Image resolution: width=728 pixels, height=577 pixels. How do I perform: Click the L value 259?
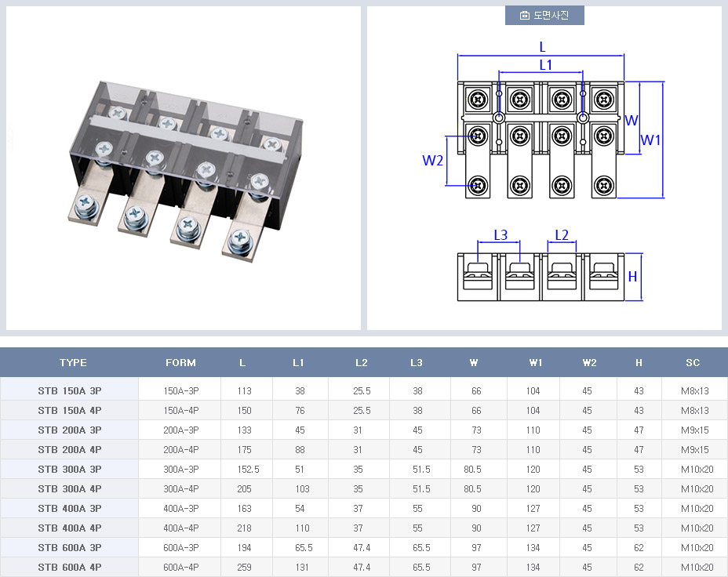(244, 568)
